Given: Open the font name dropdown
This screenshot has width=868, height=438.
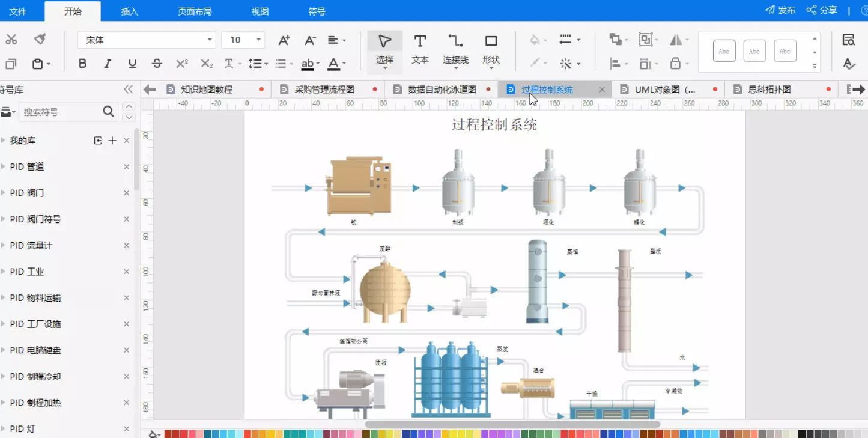Looking at the screenshot, I should click(210, 40).
